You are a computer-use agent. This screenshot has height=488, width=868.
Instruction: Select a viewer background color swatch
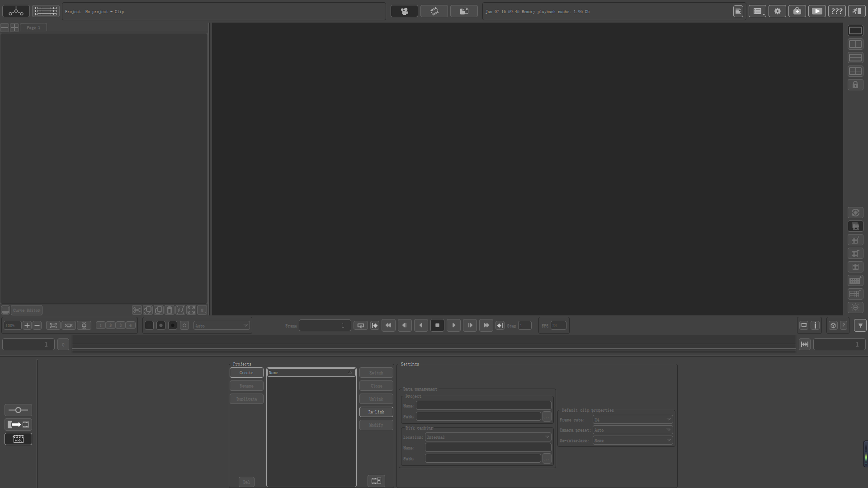coord(149,325)
